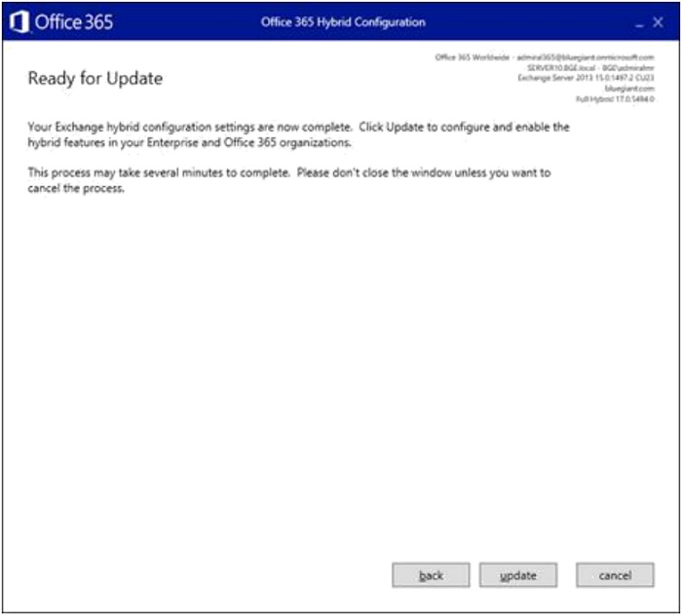Click the blank white content area

click(339, 369)
